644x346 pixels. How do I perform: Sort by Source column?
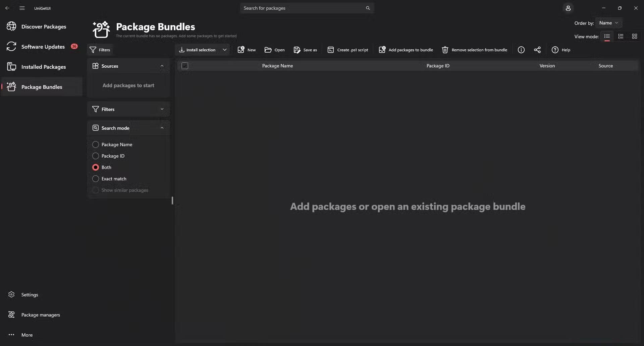(606, 66)
